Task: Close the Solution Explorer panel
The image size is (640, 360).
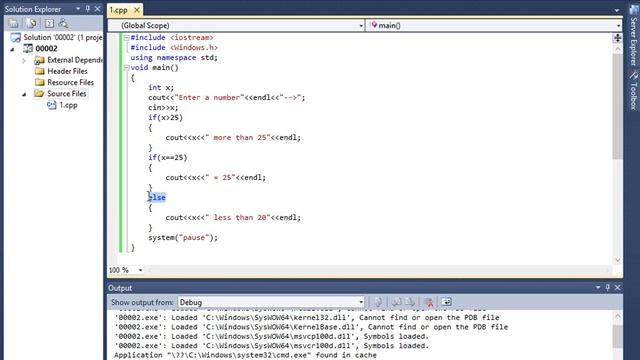Action: click(x=97, y=9)
